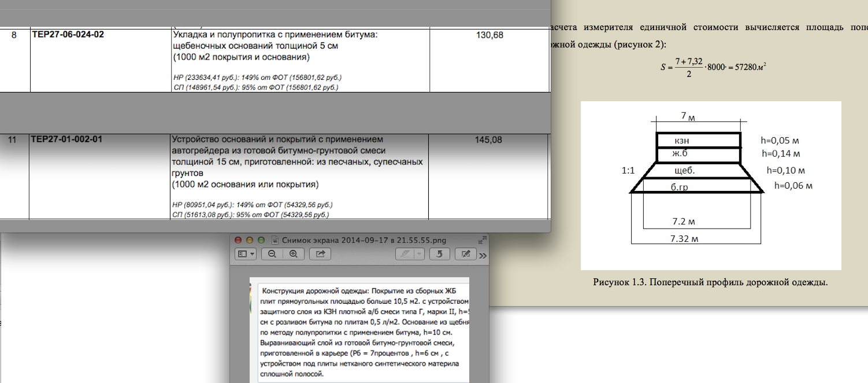Image resolution: width=868 pixels, height=383 pixels.
Task: Click the СП (51613,08 руб.) line
Action: pyautogui.click(x=251, y=215)
